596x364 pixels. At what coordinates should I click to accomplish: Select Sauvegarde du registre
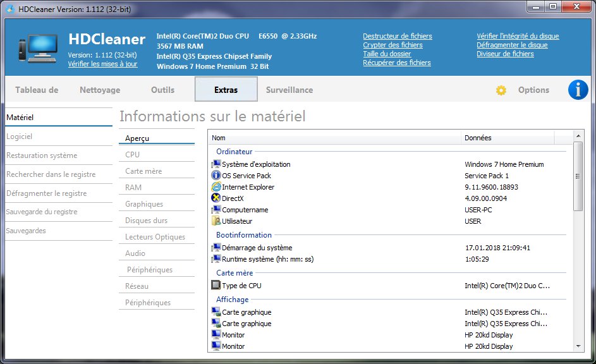[x=59, y=212]
